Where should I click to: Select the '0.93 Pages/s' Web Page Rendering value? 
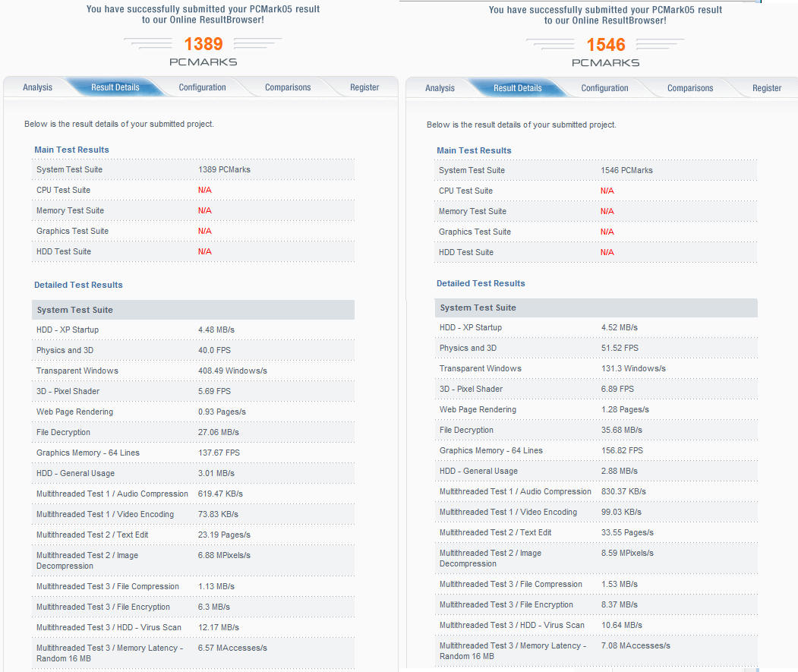(x=222, y=412)
